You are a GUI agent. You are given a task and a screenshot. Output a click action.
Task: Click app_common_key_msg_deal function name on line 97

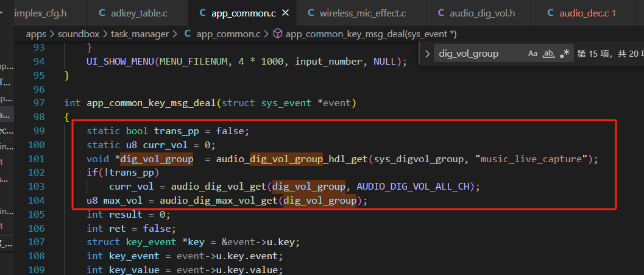(x=151, y=103)
